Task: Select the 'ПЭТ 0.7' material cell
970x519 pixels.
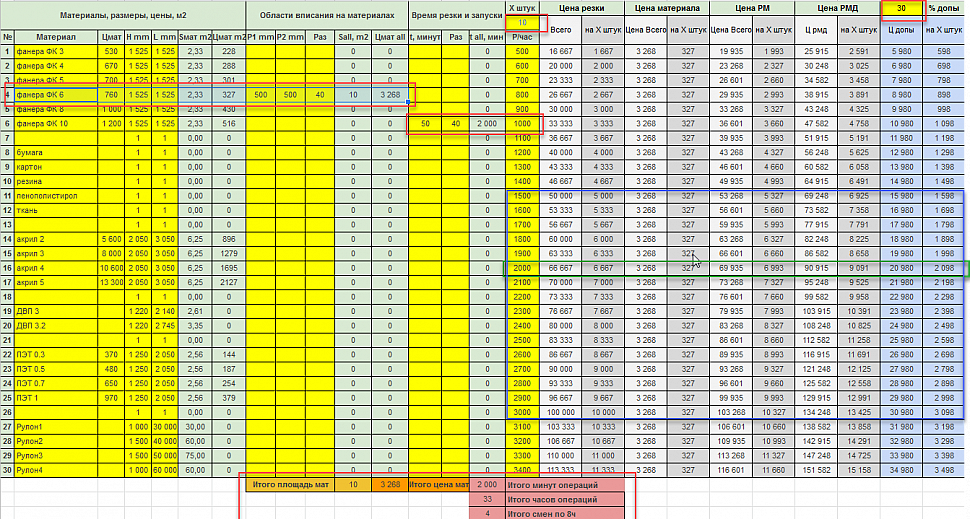Action: (56, 384)
